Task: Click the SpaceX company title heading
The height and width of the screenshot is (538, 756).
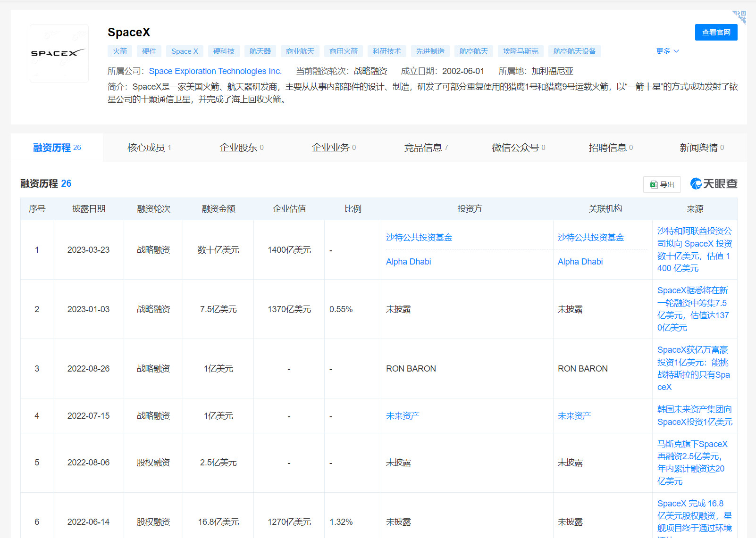Action: pos(129,32)
